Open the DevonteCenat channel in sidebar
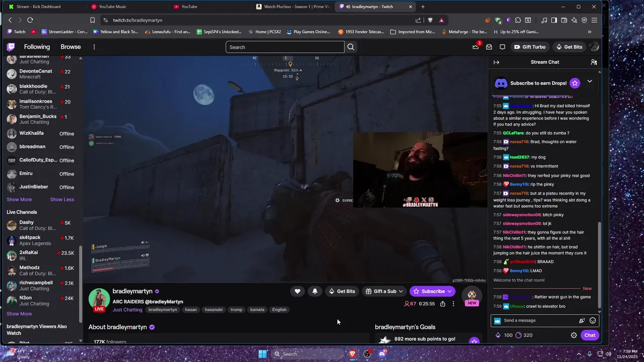 40,74
